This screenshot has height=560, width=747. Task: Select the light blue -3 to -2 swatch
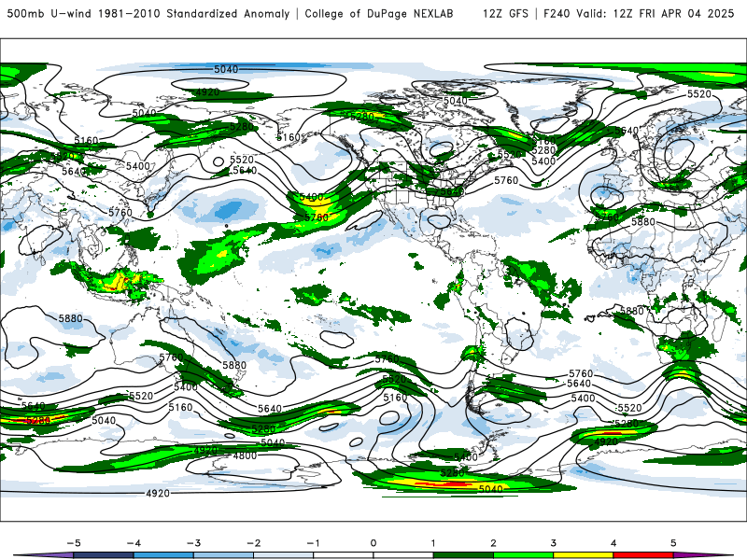click(x=224, y=555)
